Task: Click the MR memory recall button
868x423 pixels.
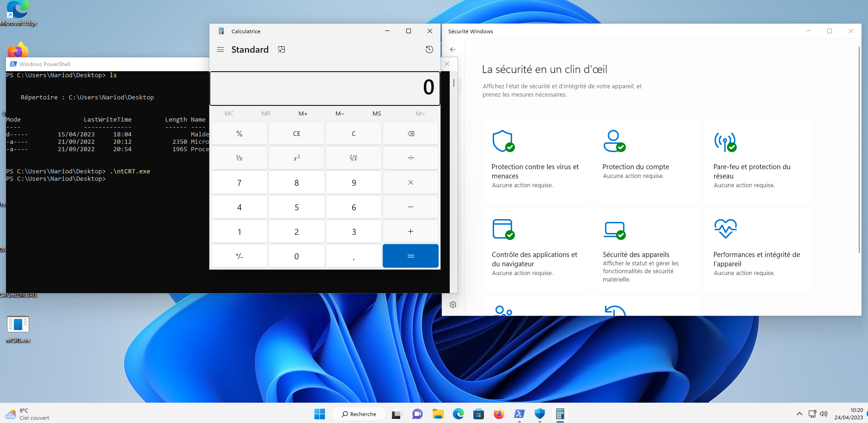Action: tap(266, 114)
